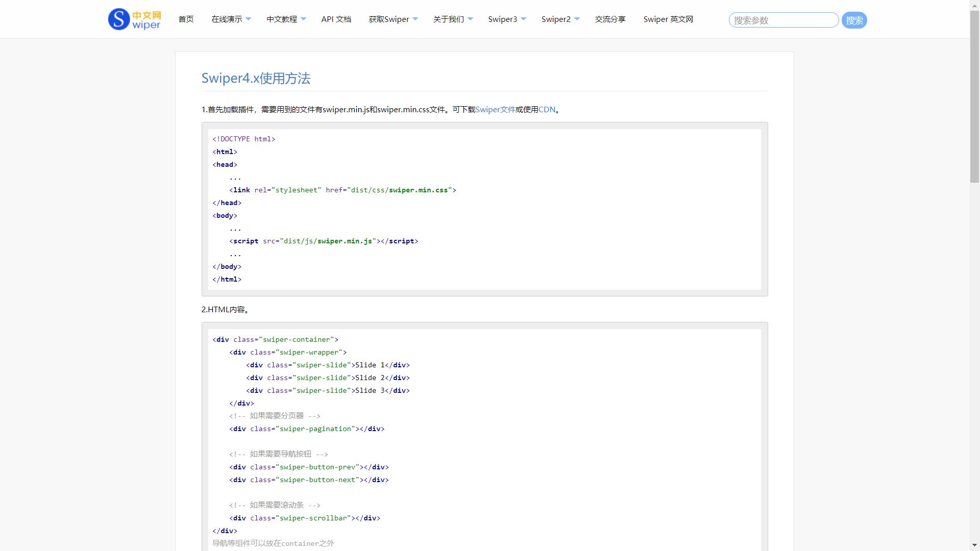This screenshot has width=980, height=551.
Task: Open the 在线演示 menu
Action: tap(227, 19)
